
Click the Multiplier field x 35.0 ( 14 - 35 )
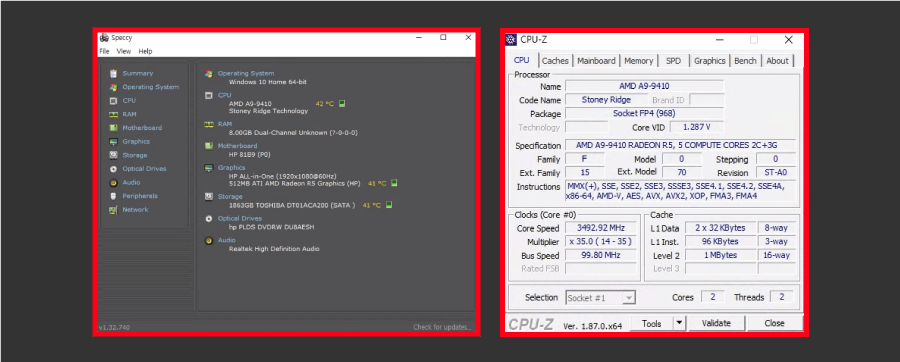[600, 242]
